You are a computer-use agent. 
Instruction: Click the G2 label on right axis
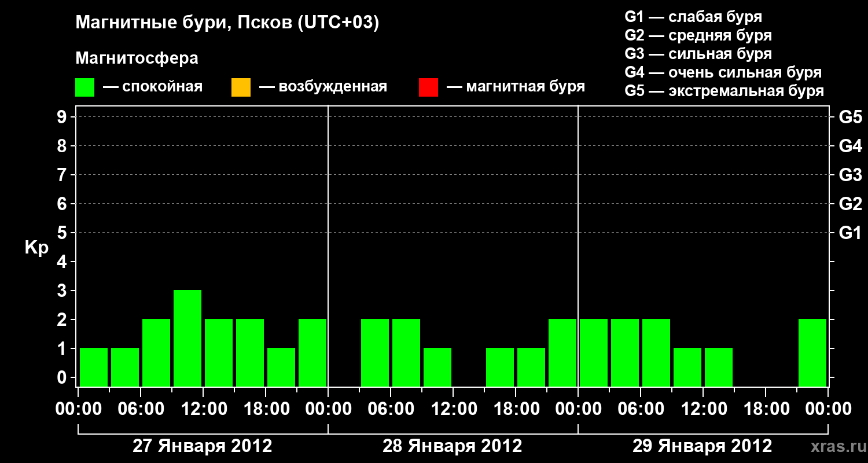click(x=850, y=204)
